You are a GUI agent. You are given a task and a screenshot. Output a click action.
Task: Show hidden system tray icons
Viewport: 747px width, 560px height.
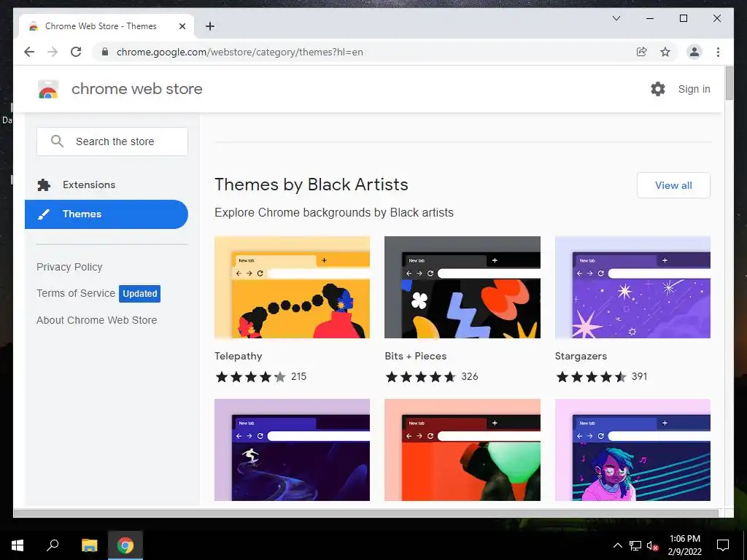(x=617, y=545)
